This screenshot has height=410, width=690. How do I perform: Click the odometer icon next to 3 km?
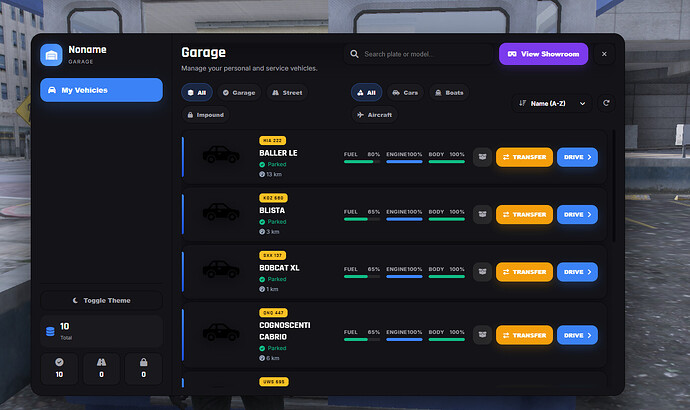(262, 232)
